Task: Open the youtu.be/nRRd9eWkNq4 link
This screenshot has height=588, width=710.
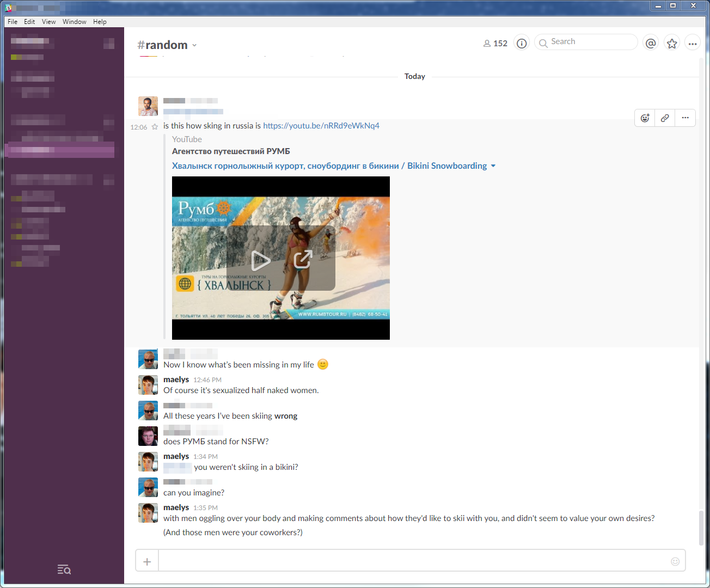Action: 321,126
